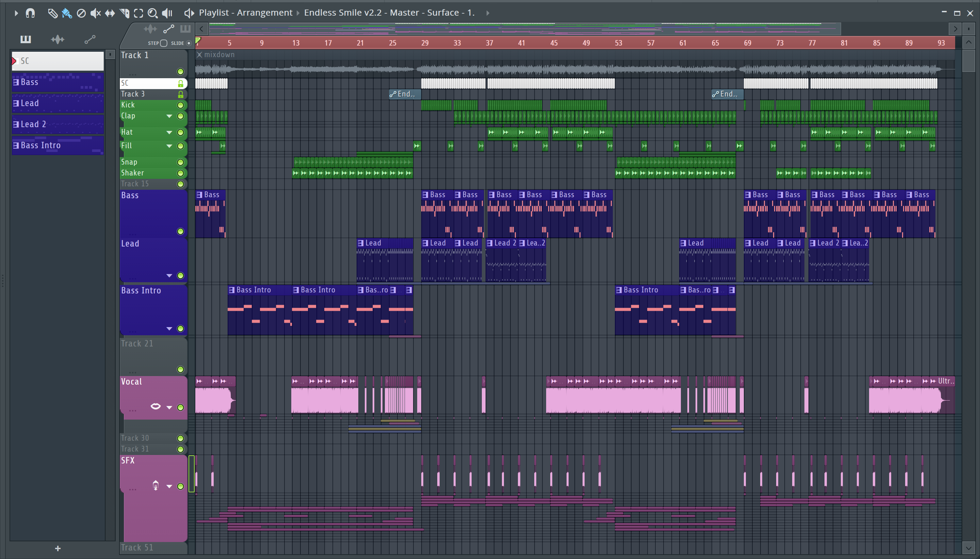The image size is (980, 559).
Task: Collapse the Lead track group arrow
Action: [x=169, y=276]
